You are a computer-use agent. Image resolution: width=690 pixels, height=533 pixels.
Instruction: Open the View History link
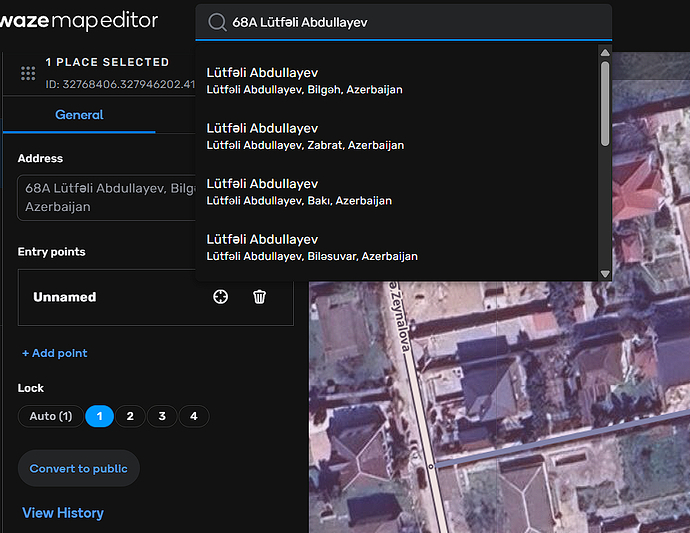pyautogui.click(x=63, y=513)
